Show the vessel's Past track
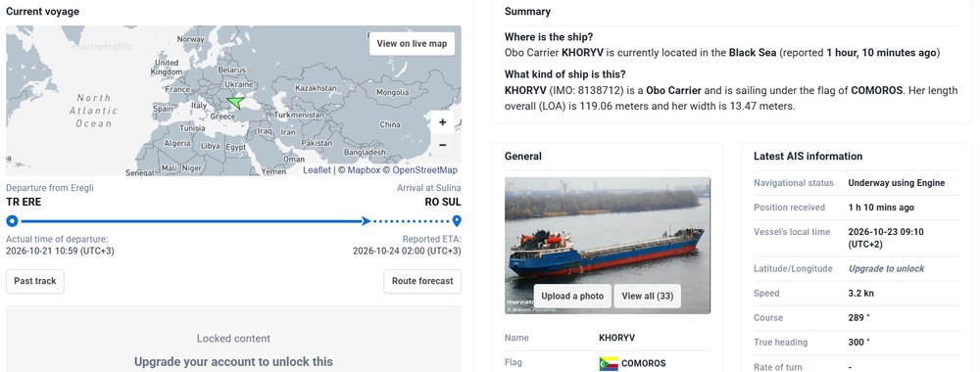 tap(35, 281)
